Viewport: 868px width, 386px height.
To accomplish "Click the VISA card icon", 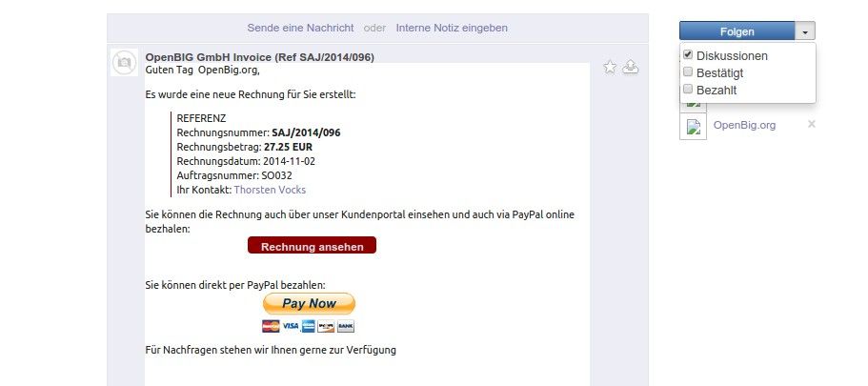I will (x=291, y=326).
